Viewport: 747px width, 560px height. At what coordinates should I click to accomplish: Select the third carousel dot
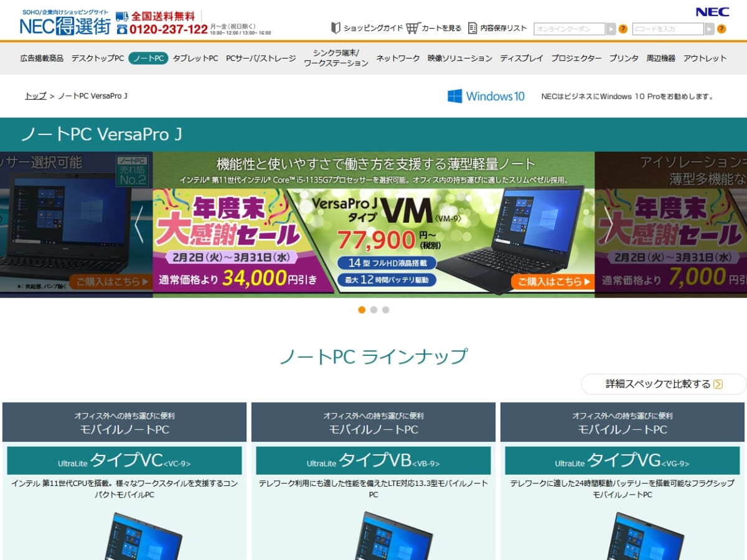(x=385, y=310)
